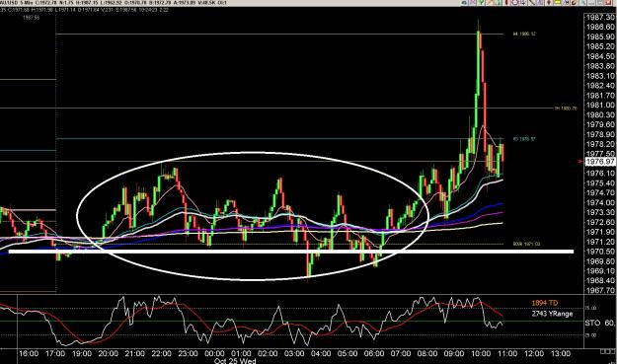Click the 20:00 time axis label
This screenshot has height=364, width=617.
pos(109,353)
